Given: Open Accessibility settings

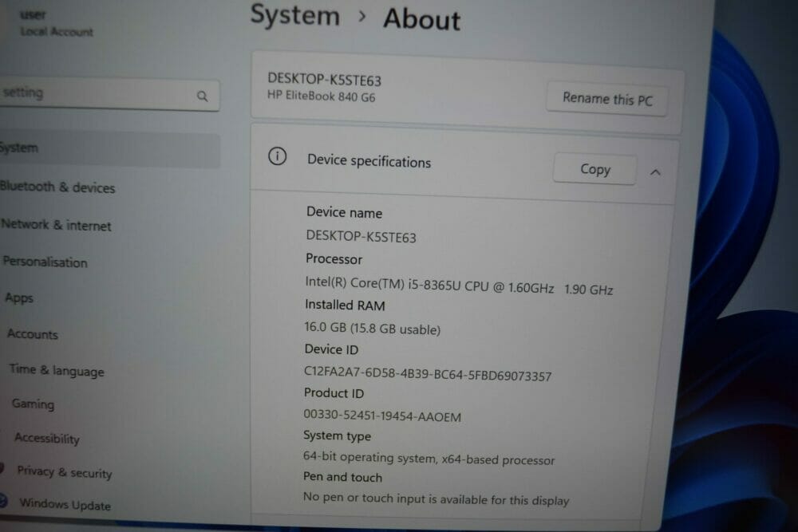Looking at the screenshot, I should click(47, 438).
